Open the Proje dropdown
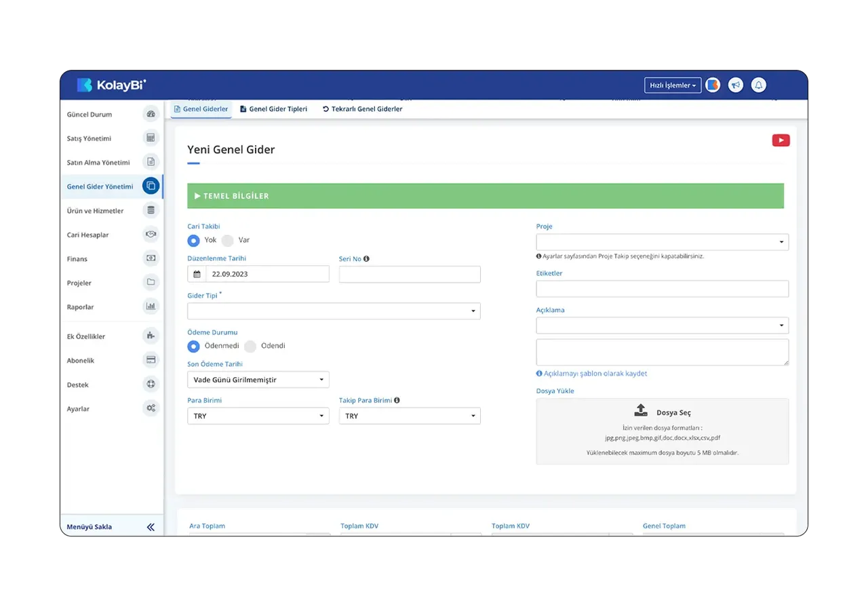The height and width of the screenshot is (590, 868). point(663,242)
